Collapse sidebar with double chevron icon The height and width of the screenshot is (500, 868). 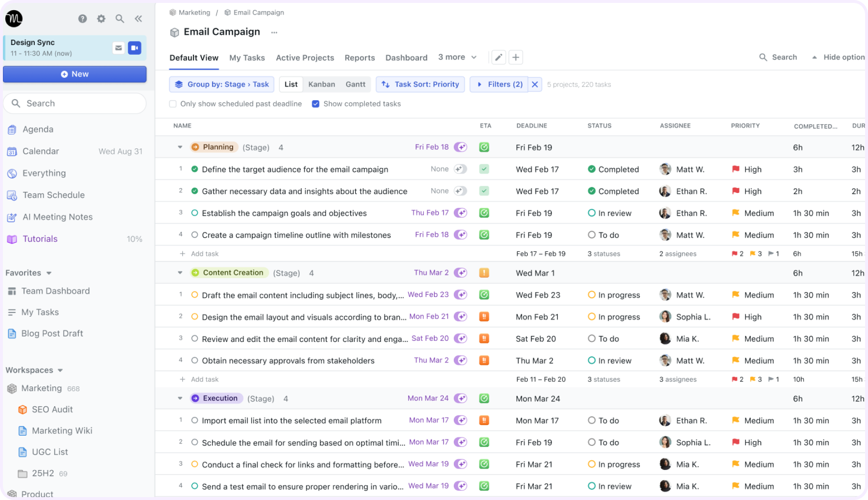[138, 19]
